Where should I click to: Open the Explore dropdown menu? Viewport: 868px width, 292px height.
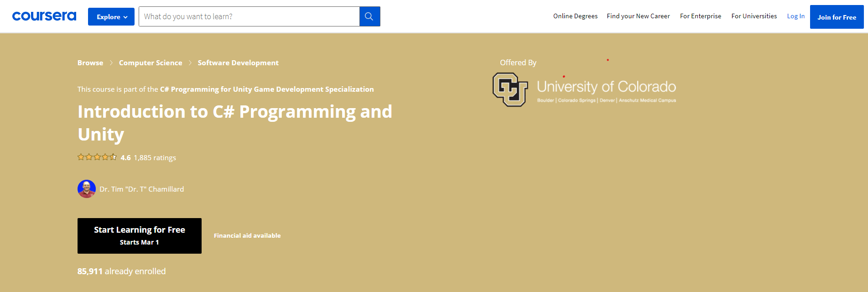111,17
